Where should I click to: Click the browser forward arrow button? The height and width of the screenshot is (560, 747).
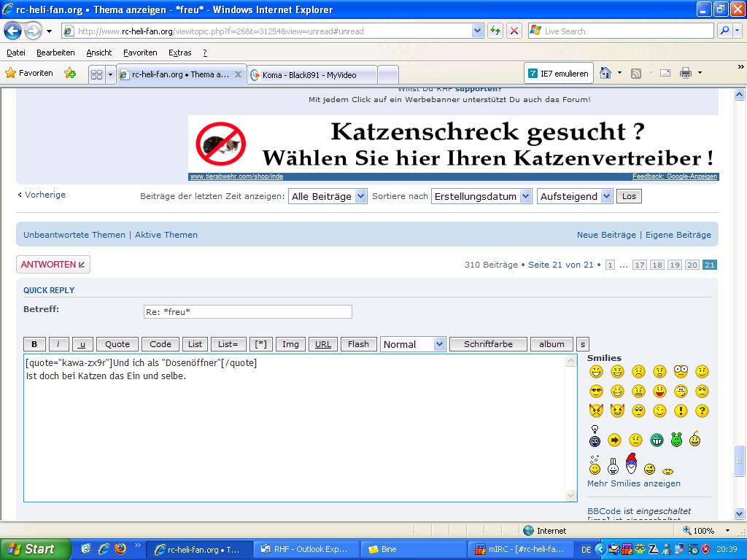click(x=33, y=31)
